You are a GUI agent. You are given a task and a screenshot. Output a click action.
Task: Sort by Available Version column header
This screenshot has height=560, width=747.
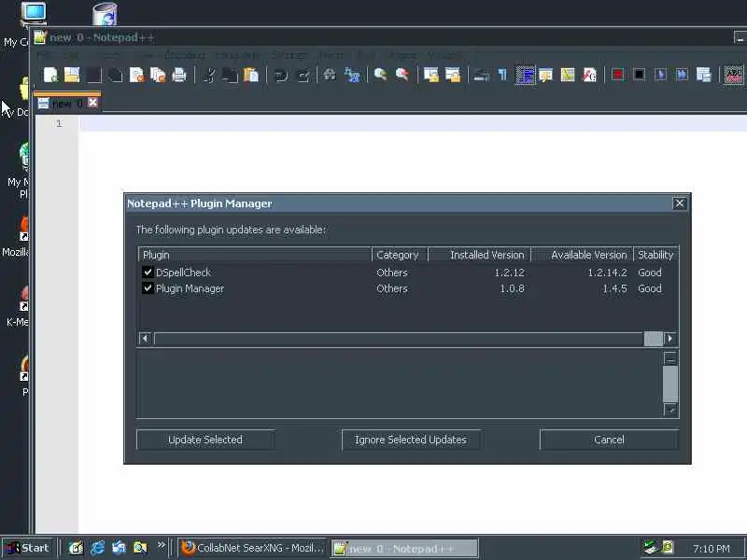582,255
